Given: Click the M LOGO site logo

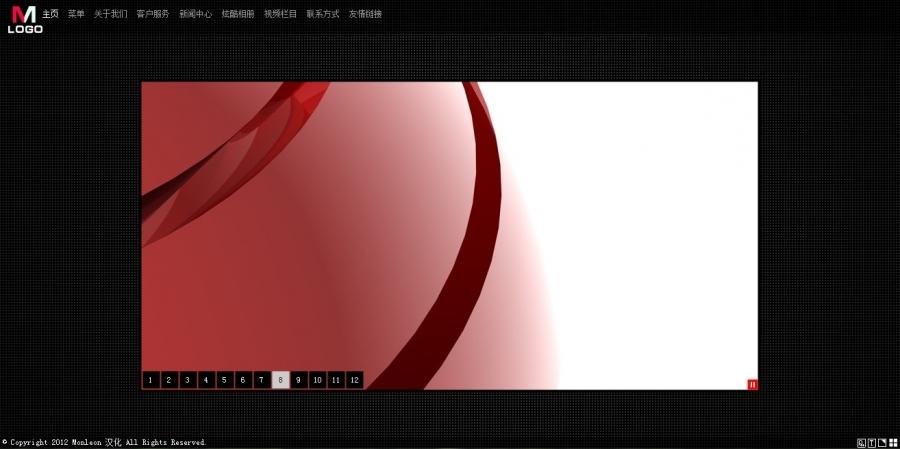Looking at the screenshot, I should pyautogui.click(x=25, y=20).
